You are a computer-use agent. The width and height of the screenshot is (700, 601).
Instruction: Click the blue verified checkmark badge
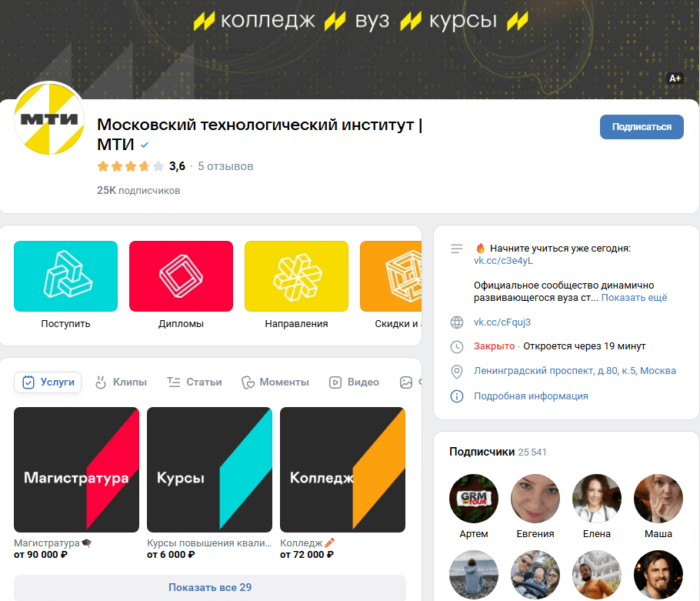(x=145, y=145)
